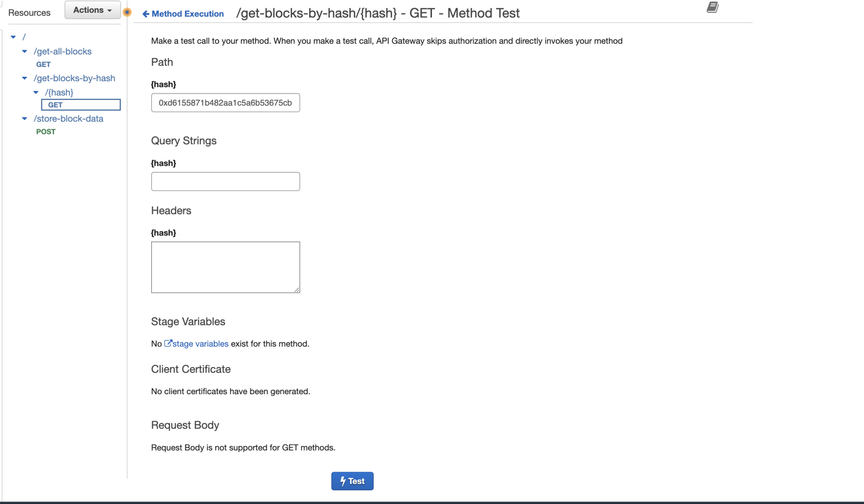The height and width of the screenshot is (504, 864).
Task: Open the stage variables link
Action: 200,344
